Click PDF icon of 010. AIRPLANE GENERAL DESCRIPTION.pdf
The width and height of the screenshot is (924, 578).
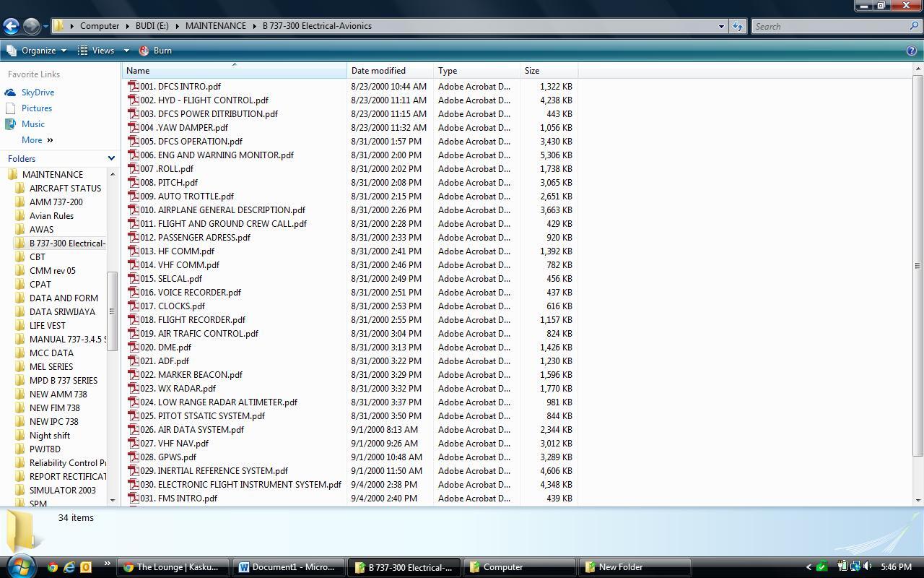click(133, 210)
